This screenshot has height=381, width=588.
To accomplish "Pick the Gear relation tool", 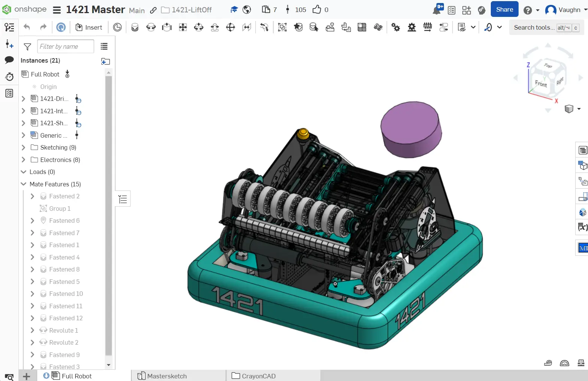I will [396, 27].
